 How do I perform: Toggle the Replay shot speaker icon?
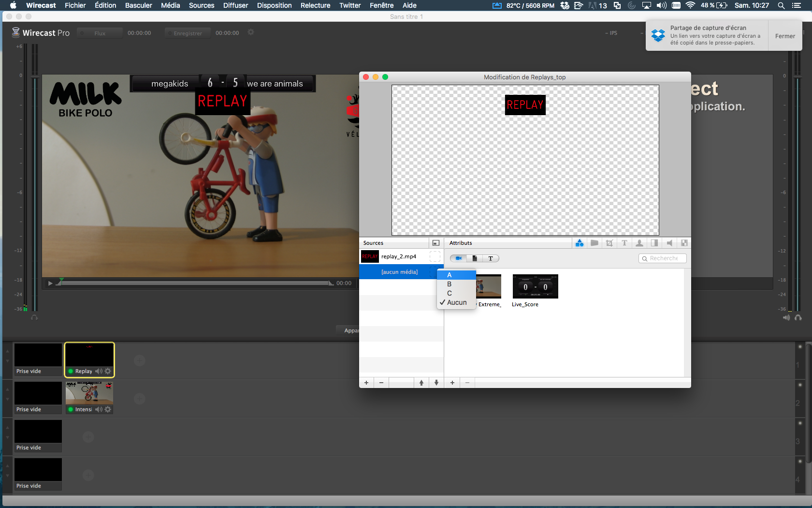coord(99,371)
